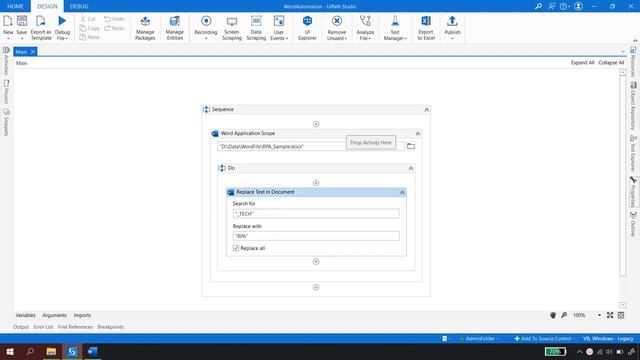Screen dimensions: 640x360
Task: Click Paste in the ribbon
Action: coord(89,37)
